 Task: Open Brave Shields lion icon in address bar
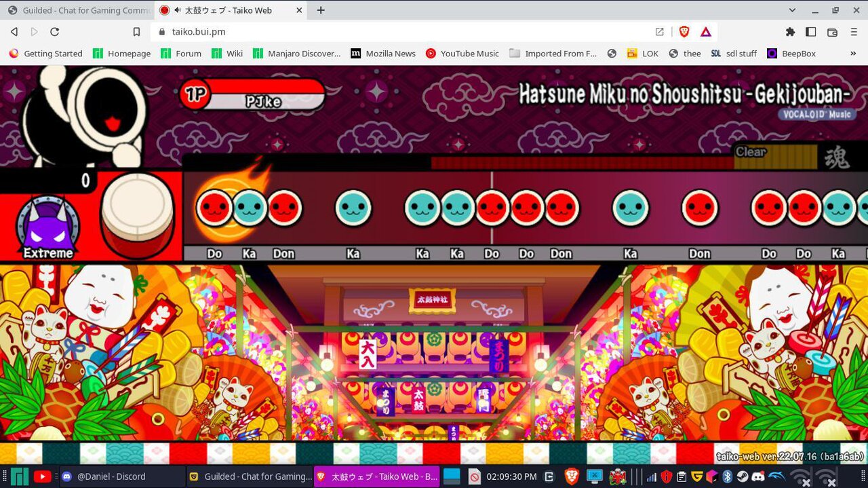(x=684, y=32)
